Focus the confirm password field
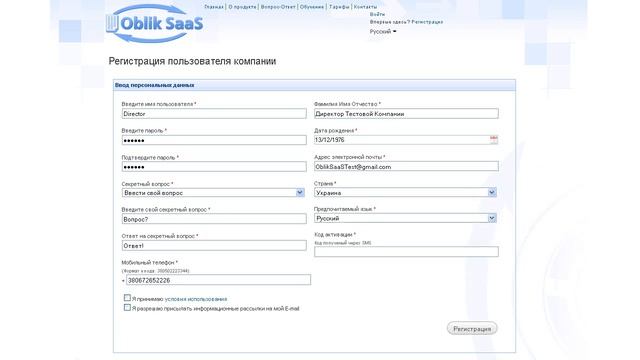Viewport: 640px width, 360px height. 214,167
